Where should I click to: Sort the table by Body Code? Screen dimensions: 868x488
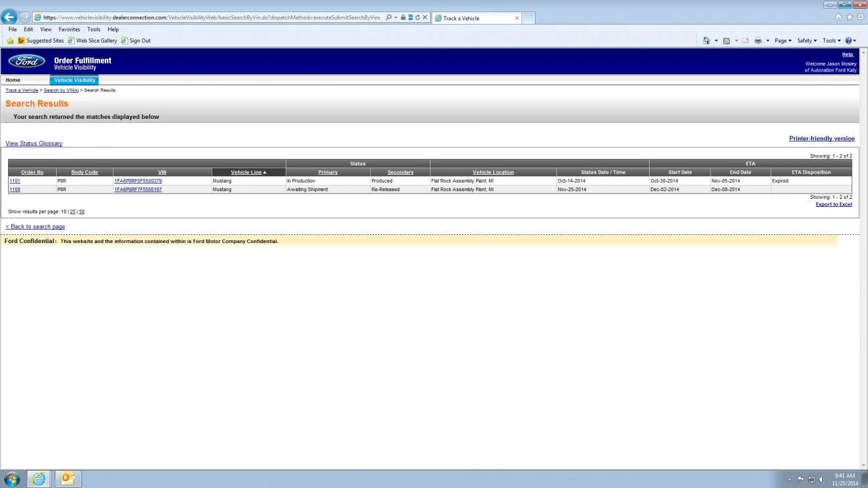tap(85, 172)
